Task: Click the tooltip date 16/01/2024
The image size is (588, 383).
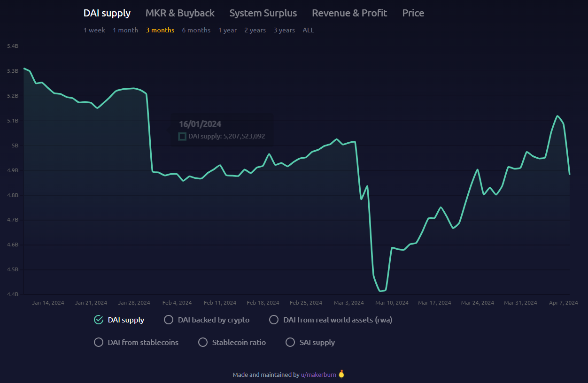Action: pyautogui.click(x=200, y=124)
